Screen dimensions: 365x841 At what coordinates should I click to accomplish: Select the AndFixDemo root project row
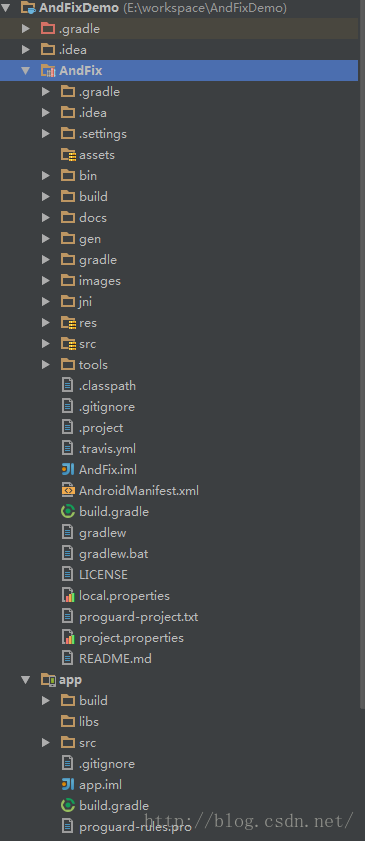[x=179, y=8]
